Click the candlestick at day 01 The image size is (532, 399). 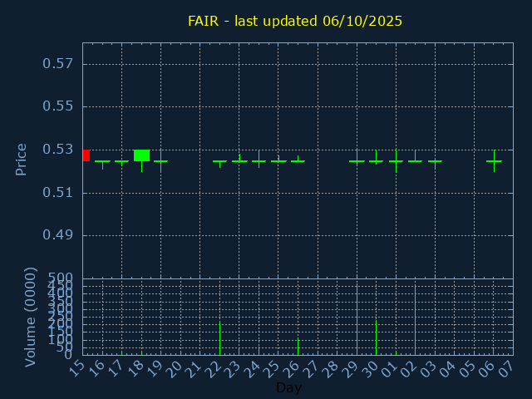(x=396, y=160)
